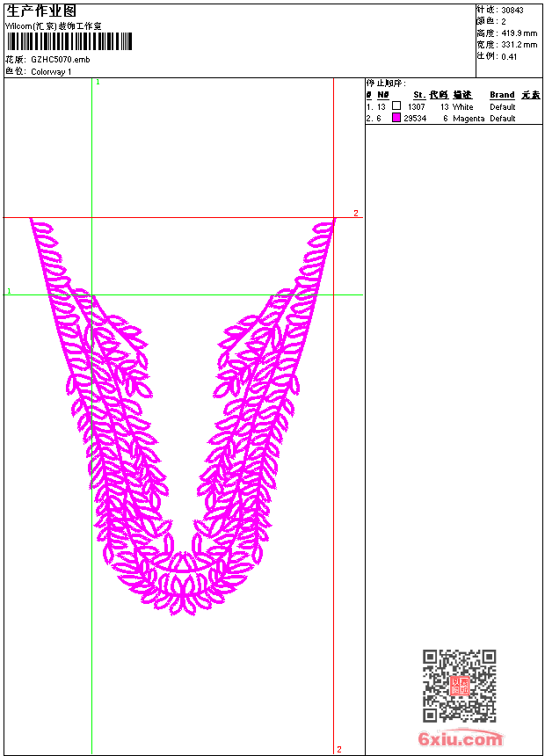Click the white color swatch in stop sequence
This screenshot has height=756, width=545.
[396, 106]
